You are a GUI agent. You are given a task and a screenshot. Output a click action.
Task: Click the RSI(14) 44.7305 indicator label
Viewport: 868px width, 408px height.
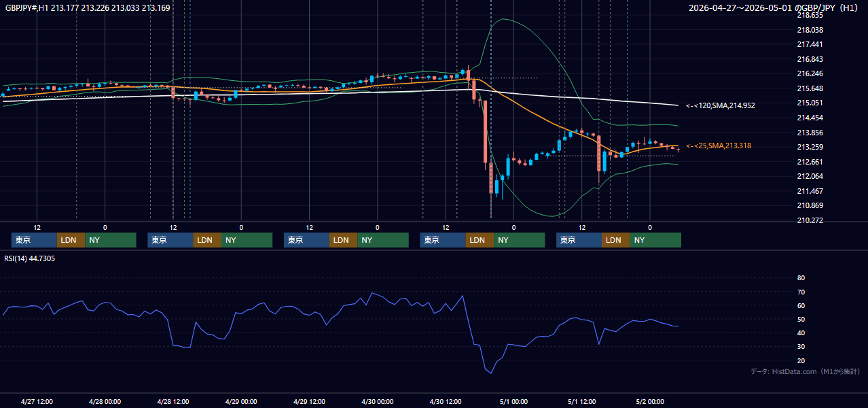(30, 258)
